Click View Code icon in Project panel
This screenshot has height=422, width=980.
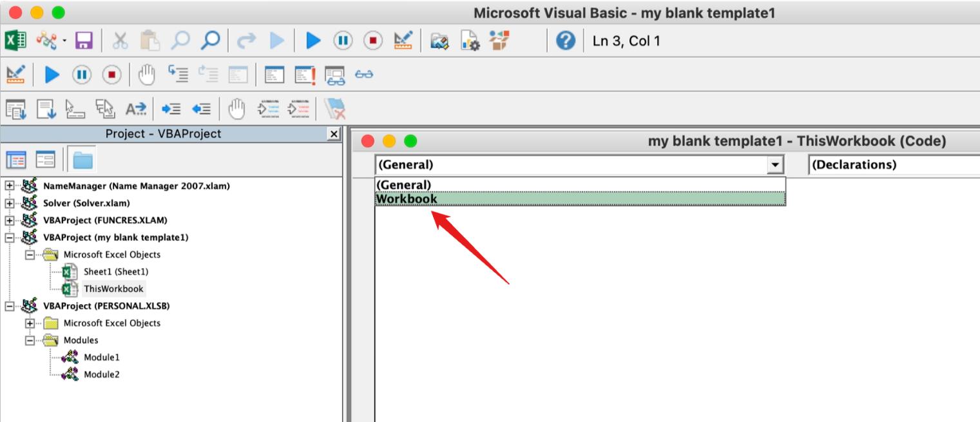pyautogui.click(x=16, y=159)
